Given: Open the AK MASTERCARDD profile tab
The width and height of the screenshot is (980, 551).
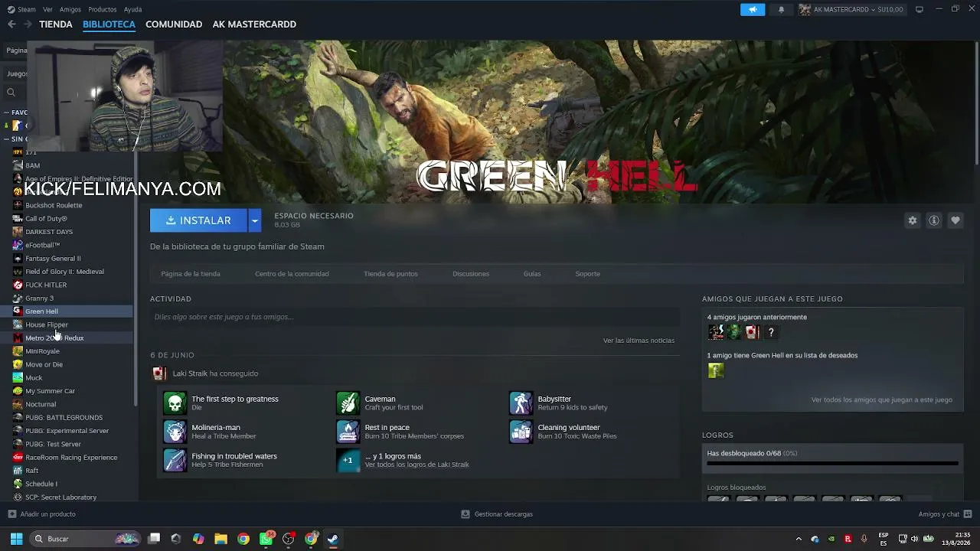Looking at the screenshot, I should 254,24.
